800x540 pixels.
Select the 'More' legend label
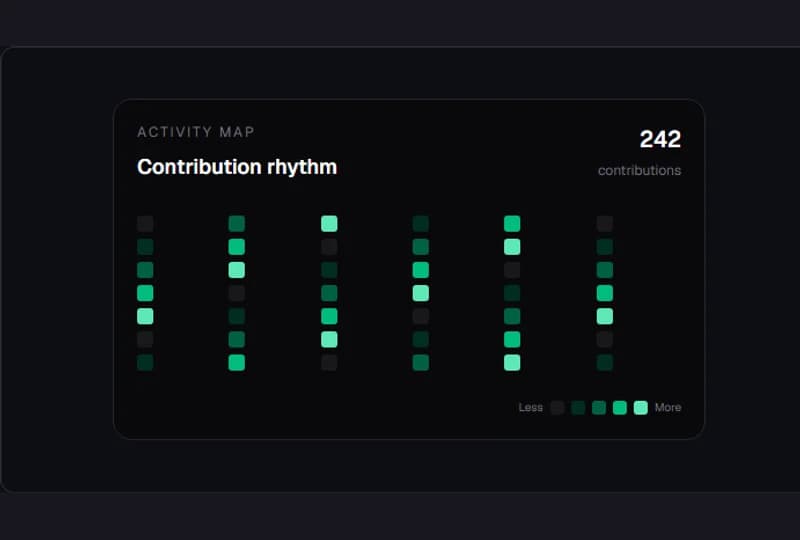coord(668,407)
